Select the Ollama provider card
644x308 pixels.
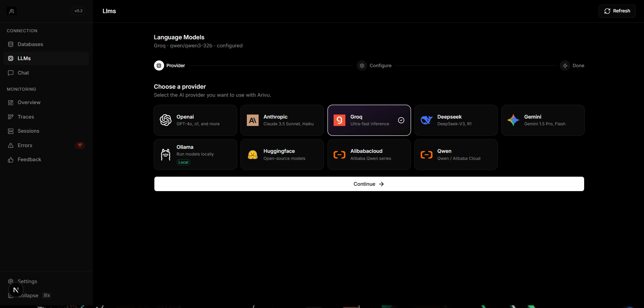tap(195, 155)
